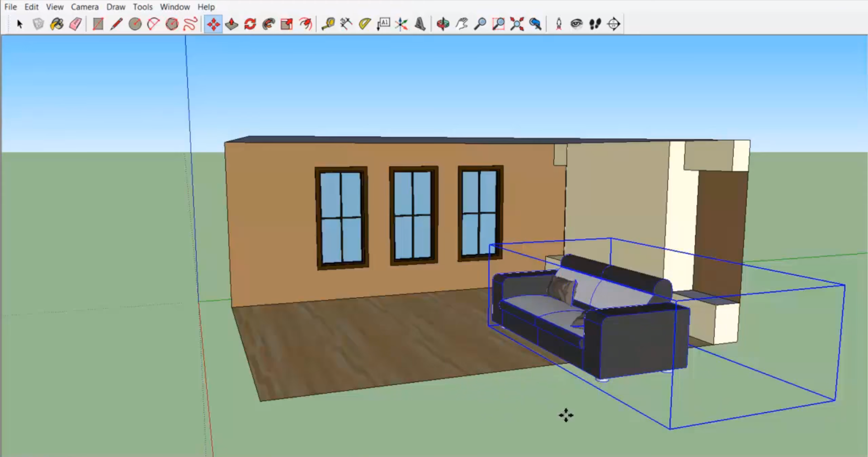
Task: Activate the Line pencil tool
Action: pos(116,24)
